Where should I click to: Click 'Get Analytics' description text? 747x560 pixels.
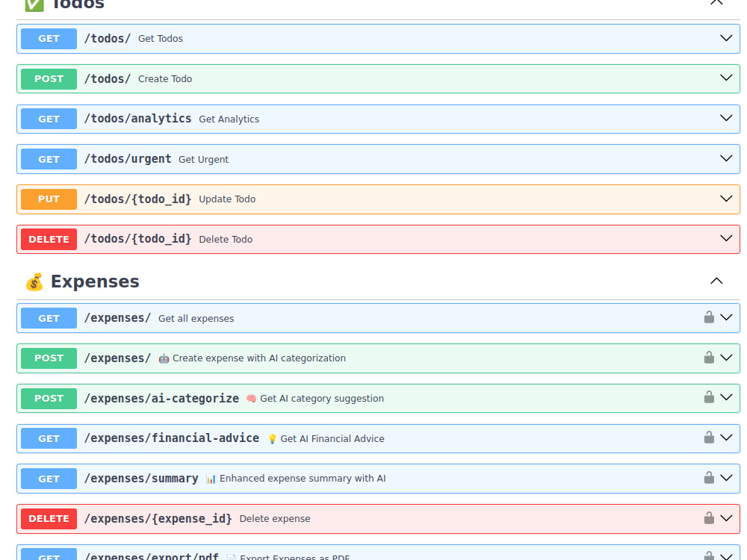coord(229,119)
